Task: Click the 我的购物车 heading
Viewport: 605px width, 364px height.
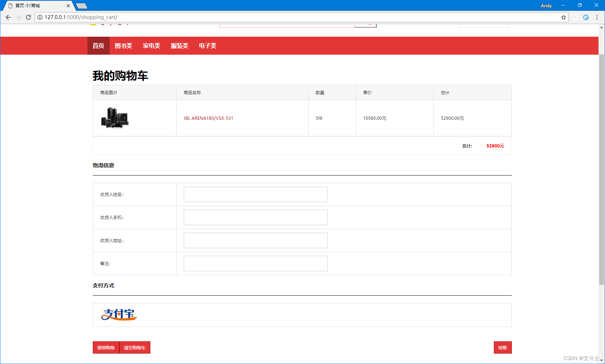Action: (120, 76)
